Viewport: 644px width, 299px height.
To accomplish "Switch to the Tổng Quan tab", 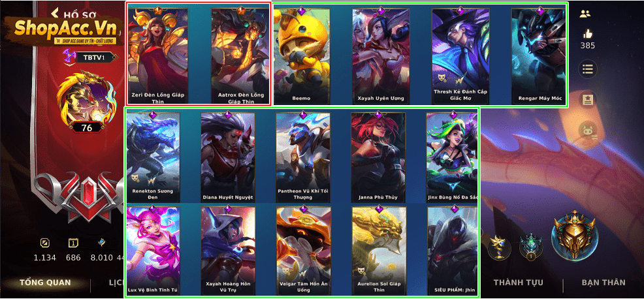I will coord(45,283).
